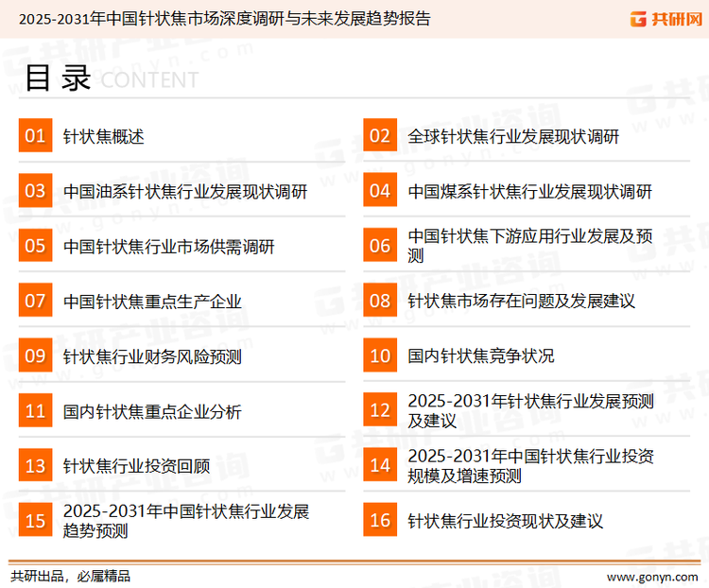Click the 共研出品，必属精品 footer slogan

point(70,575)
